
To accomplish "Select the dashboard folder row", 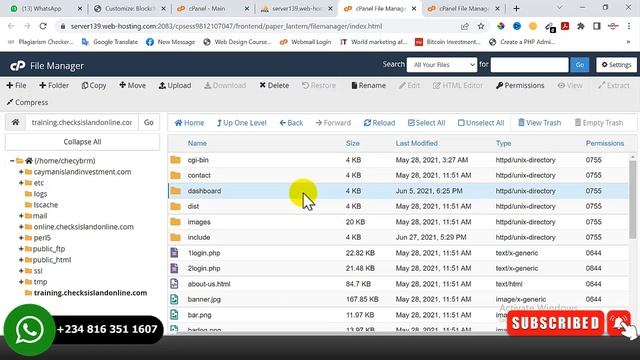I will 398,191.
